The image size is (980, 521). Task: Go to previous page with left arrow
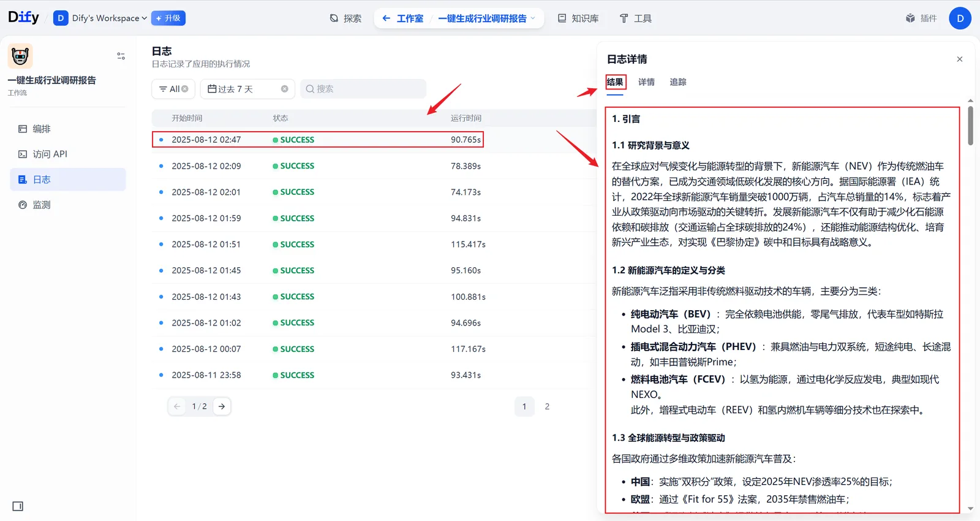point(177,406)
